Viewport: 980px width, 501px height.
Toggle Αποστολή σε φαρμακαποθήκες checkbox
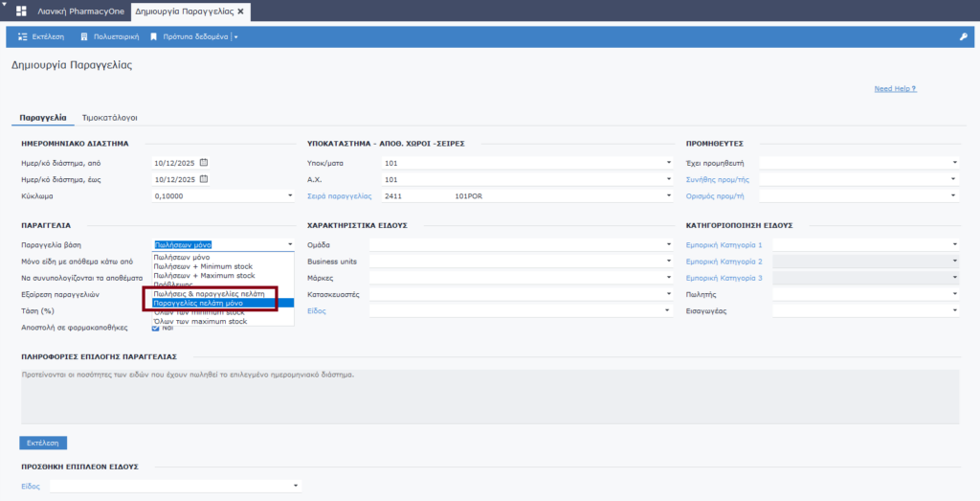[156, 328]
